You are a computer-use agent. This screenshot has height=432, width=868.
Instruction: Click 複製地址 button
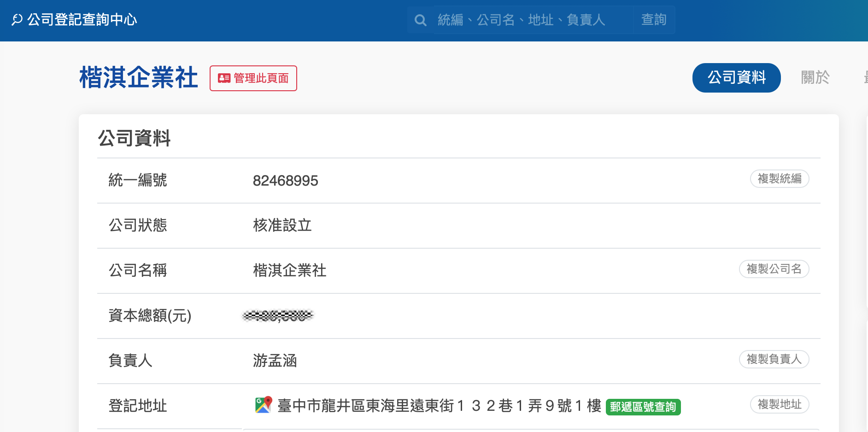[x=780, y=404]
